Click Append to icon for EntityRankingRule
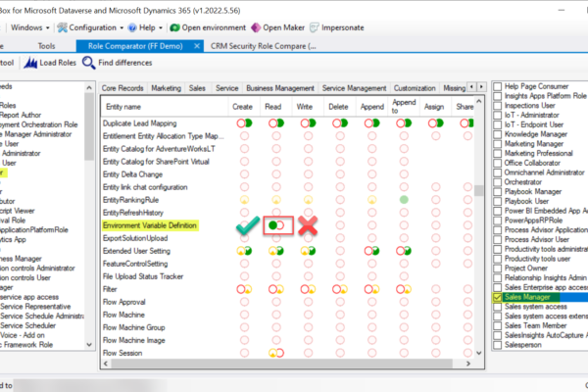The width and height of the screenshot is (588, 392). tap(402, 200)
